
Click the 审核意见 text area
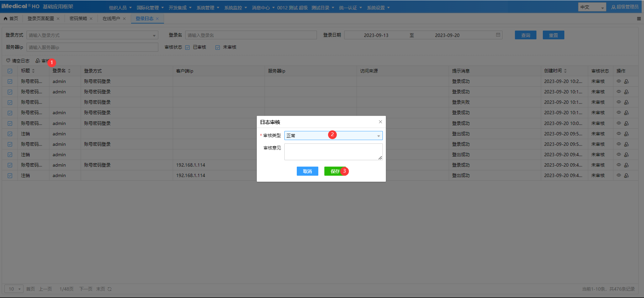[333, 152]
